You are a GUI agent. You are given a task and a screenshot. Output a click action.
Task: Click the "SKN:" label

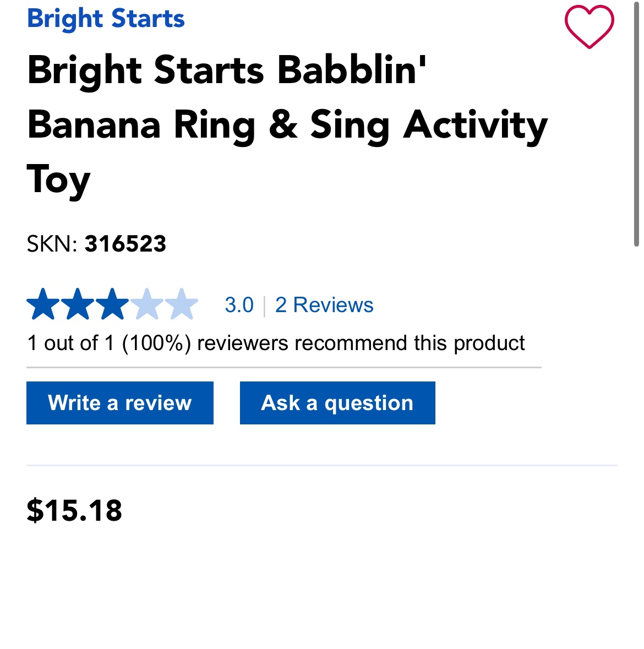(52, 244)
